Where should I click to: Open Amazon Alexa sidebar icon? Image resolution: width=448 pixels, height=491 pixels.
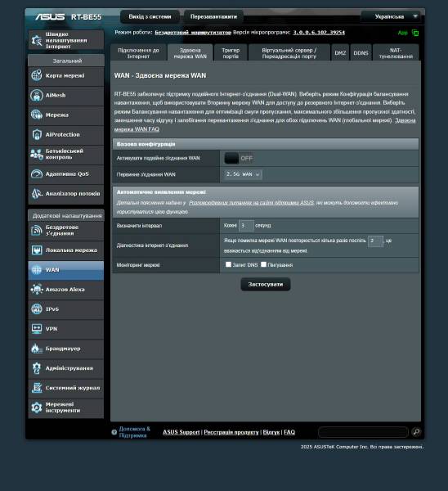(x=37, y=290)
